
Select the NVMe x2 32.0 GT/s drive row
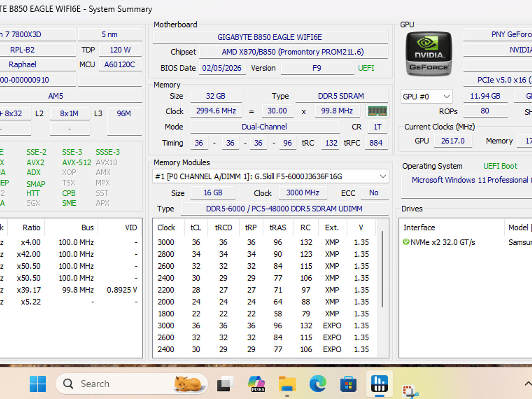click(465, 242)
